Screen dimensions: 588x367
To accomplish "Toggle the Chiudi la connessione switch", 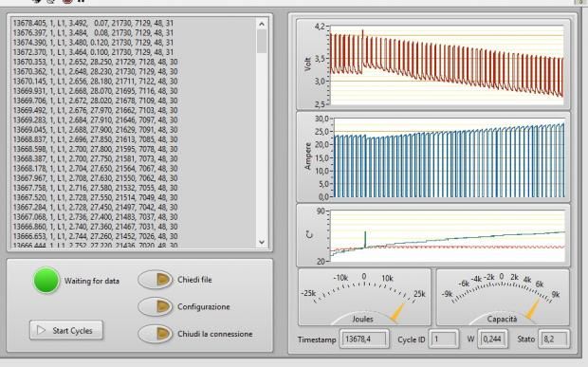I will pos(156,334).
